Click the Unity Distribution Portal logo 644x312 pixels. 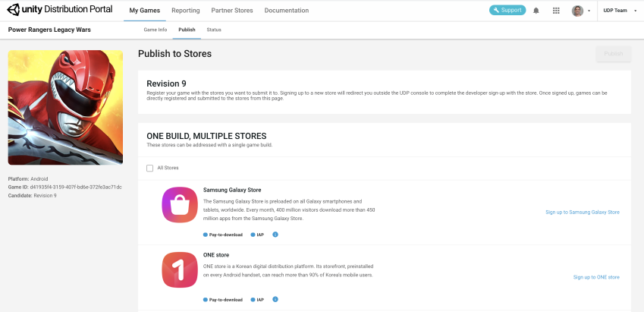60,11
